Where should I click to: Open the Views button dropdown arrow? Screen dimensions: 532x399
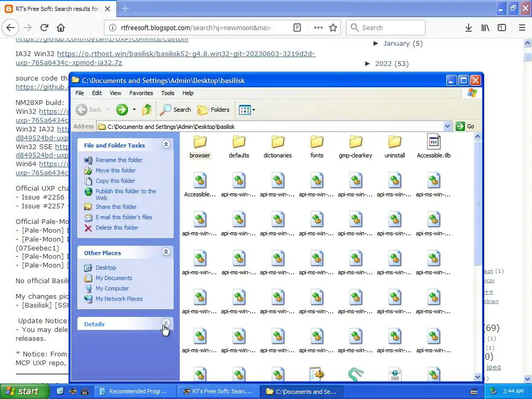(254, 110)
